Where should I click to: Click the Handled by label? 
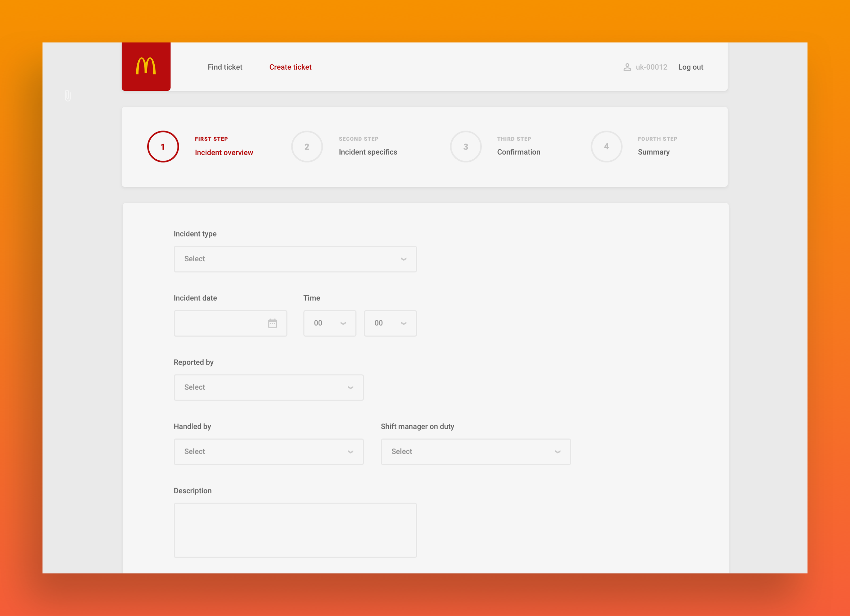[x=192, y=426]
